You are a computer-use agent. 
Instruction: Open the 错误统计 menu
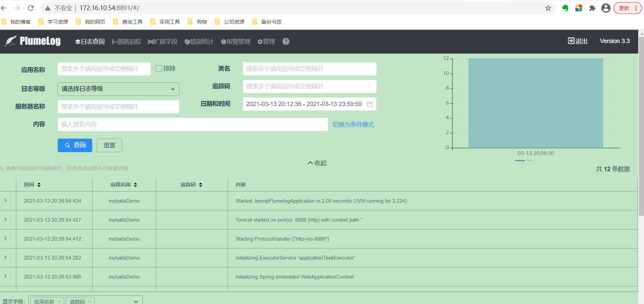pos(199,41)
